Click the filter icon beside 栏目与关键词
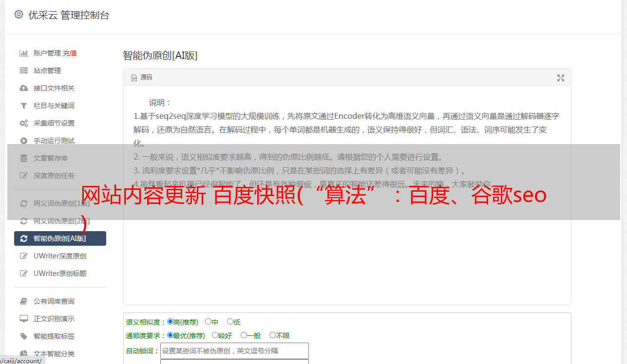 coord(23,106)
